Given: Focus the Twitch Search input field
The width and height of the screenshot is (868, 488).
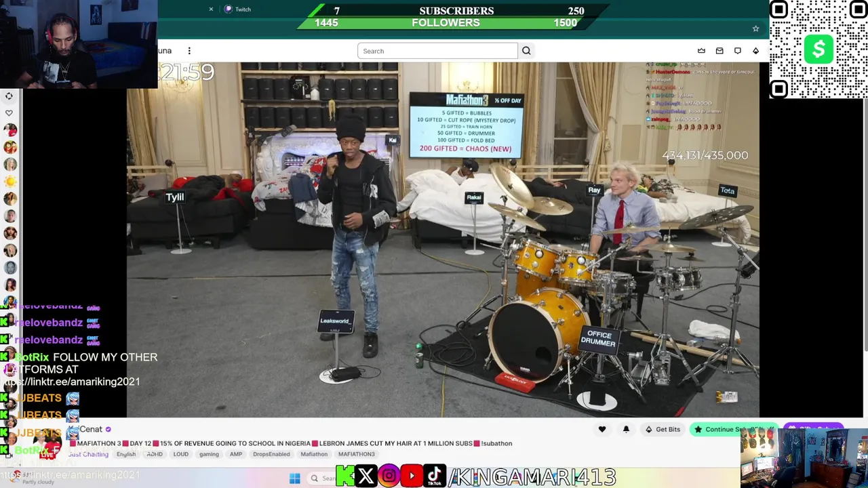Looking at the screenshot, I should (437, 51).
